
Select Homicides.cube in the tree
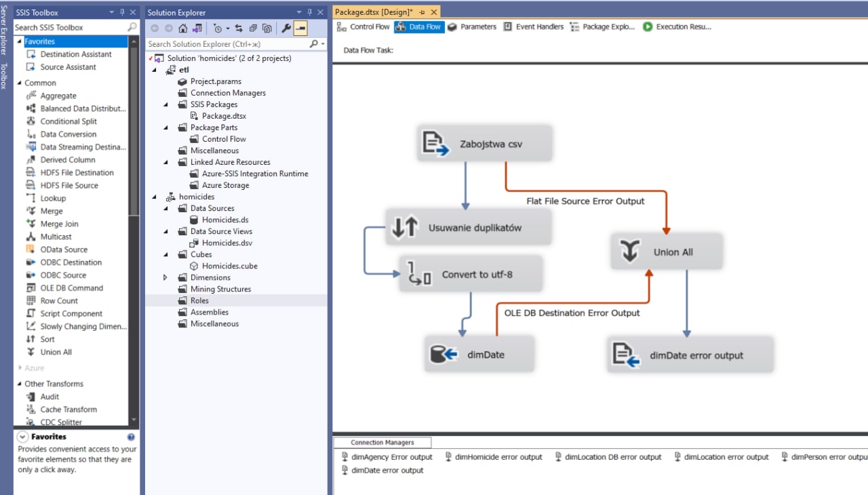(x=229, y=266)
